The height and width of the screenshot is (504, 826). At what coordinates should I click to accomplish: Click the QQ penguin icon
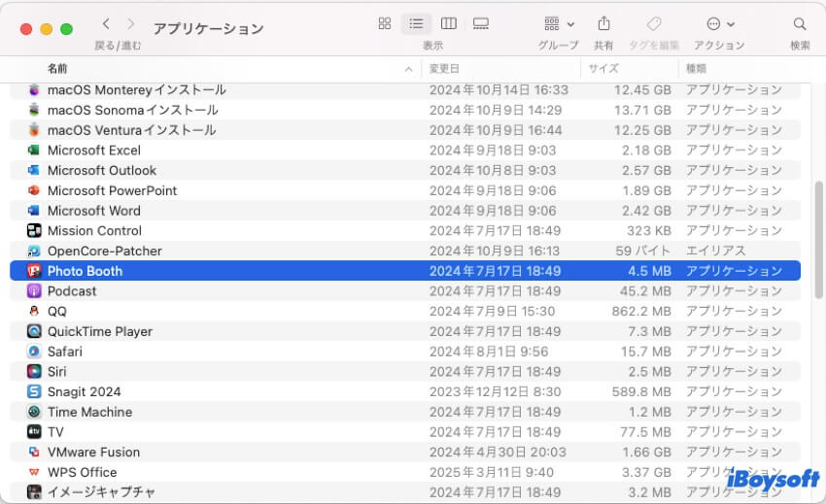(x=34, y=312)
